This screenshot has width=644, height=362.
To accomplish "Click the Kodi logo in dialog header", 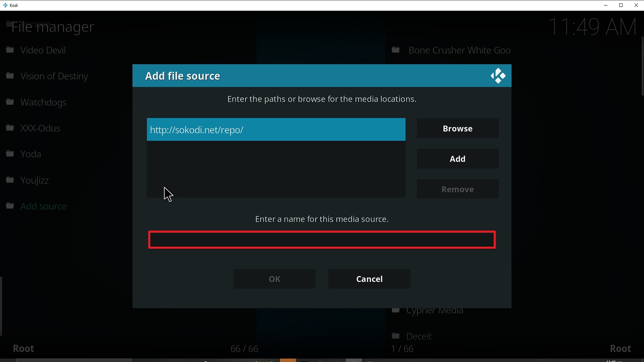I will pos(498,76).
